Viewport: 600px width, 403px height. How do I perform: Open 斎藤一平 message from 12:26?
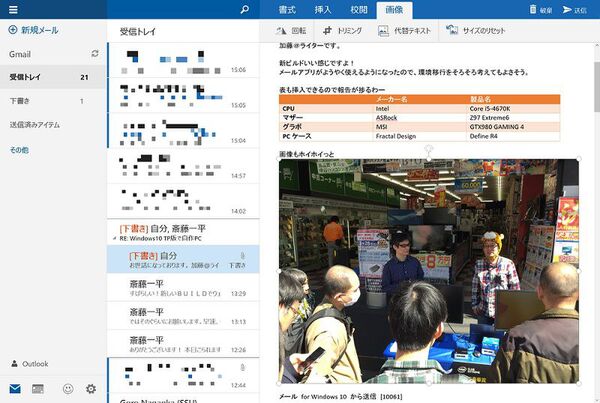click(184, 344)
